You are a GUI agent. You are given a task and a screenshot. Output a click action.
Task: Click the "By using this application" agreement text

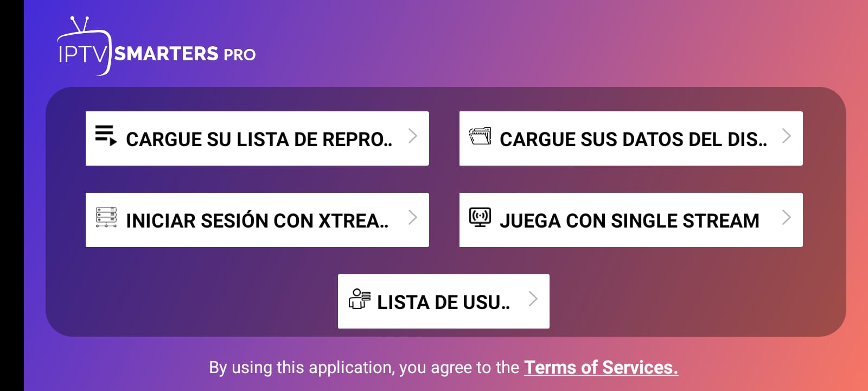click(364, 368)
